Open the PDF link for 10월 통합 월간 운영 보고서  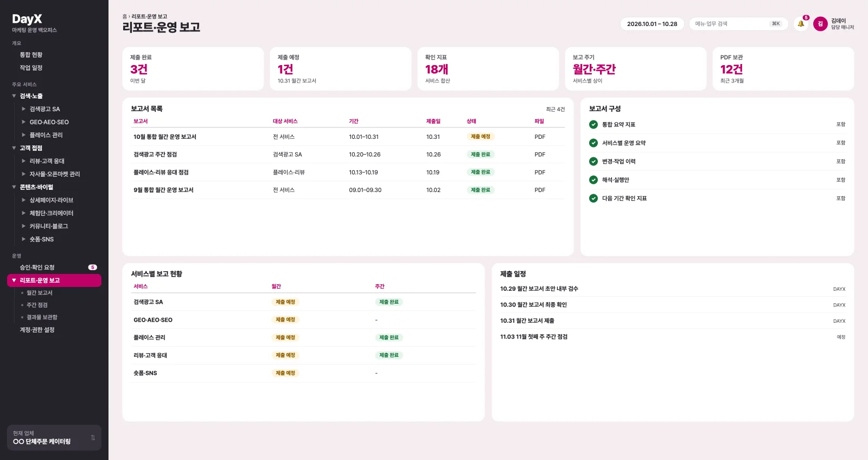(x=540, y=137)
